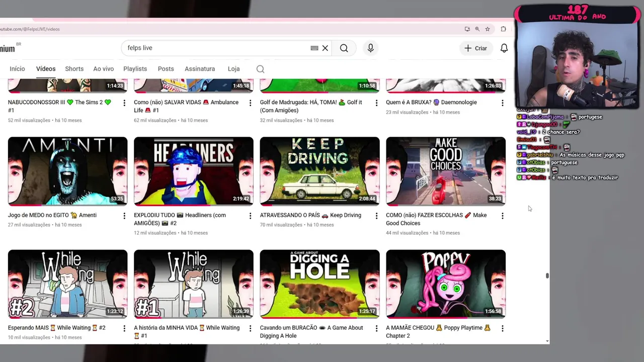Open 'EXPLODIU TUDO' Headliners title link
644x362 pixels.
click(180, 219)
